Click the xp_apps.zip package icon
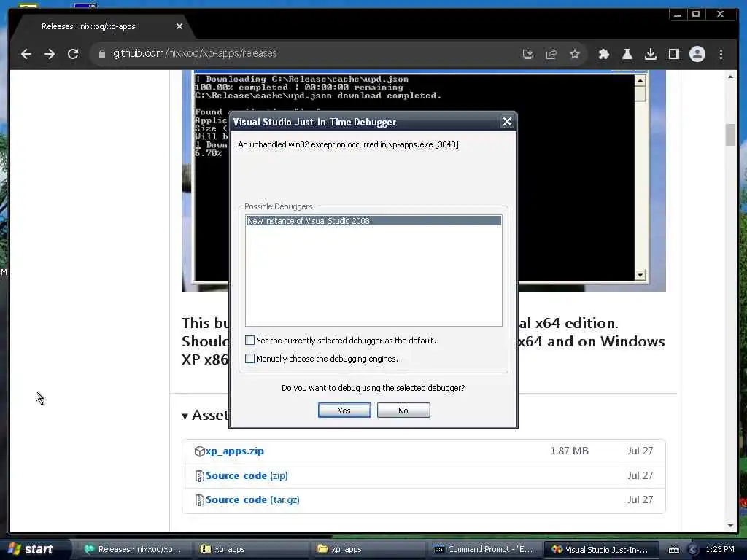Viewport: 747px width, 560px height. (200, 451)
